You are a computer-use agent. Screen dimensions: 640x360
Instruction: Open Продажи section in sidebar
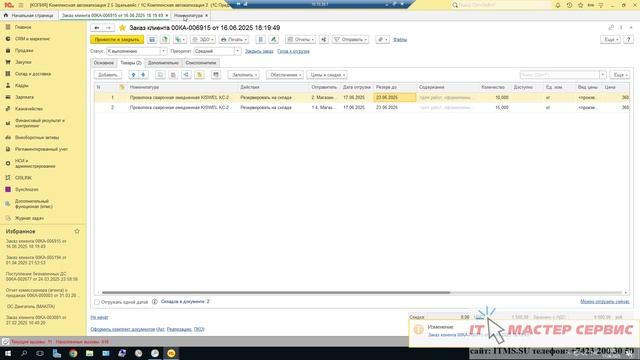pos(24,50)
